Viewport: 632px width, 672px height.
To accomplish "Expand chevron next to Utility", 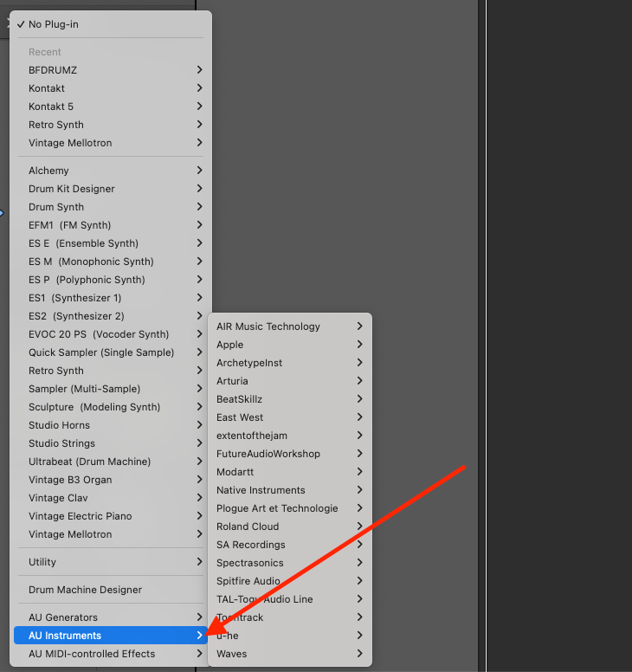I will tap(200, 561).
